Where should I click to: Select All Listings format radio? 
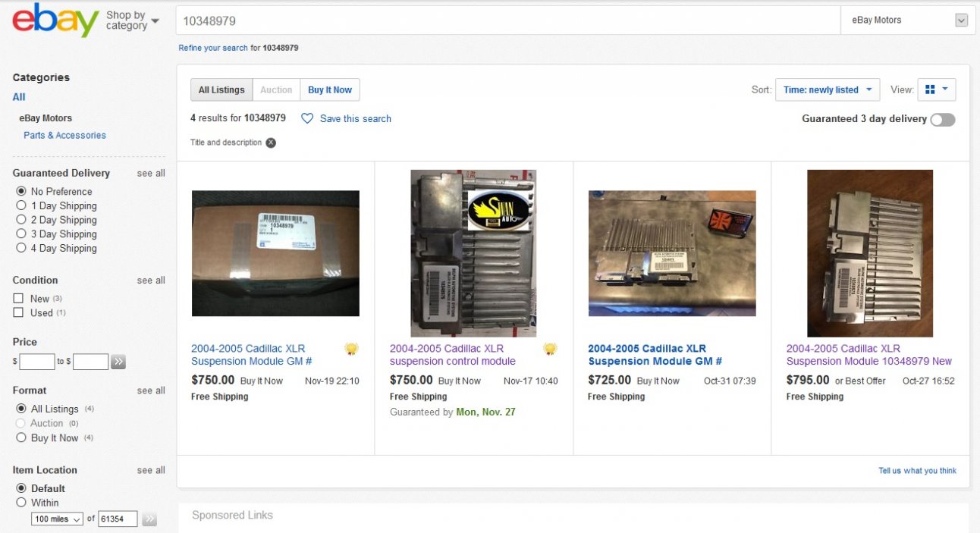point(21,409)
